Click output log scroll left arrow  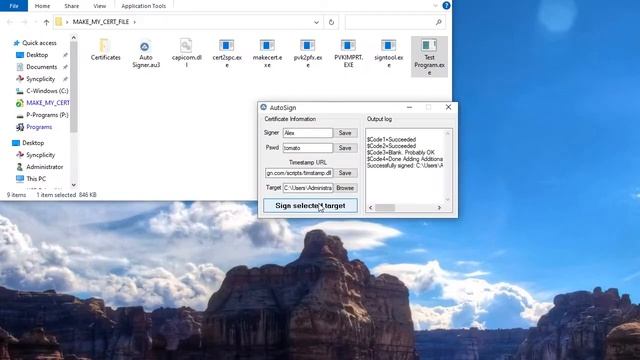(371, 208)
